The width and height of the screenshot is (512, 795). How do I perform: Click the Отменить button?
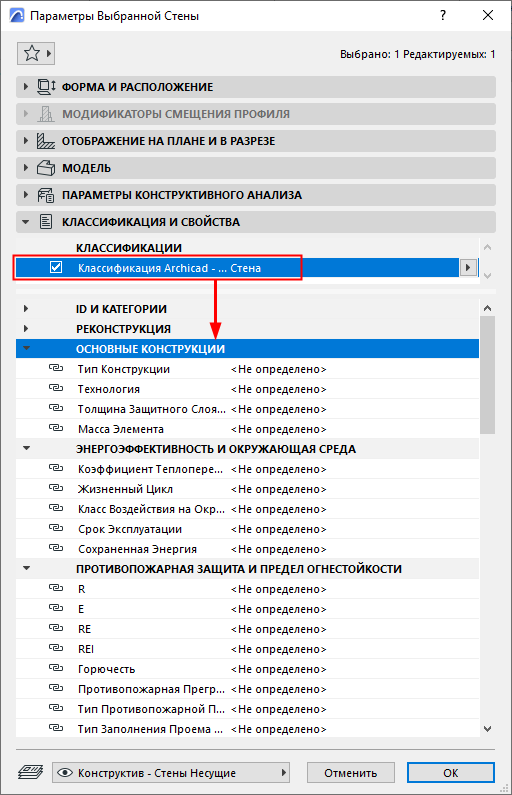pos(350,773)
